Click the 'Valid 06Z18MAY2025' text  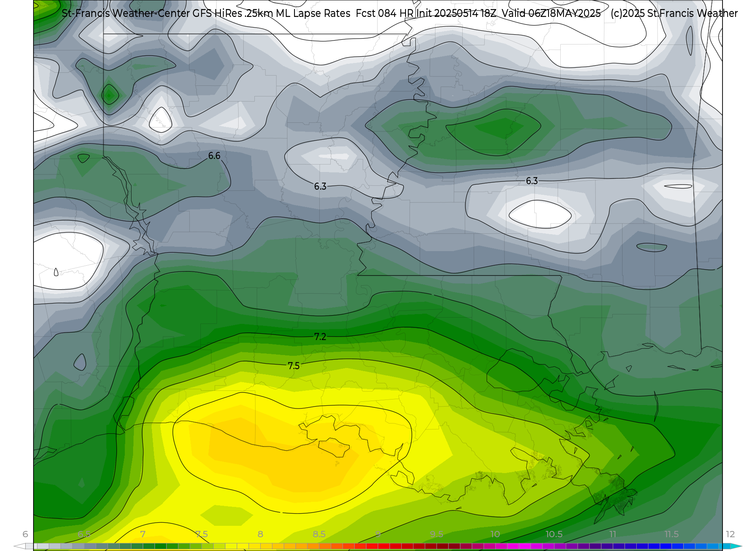(551, 13)
